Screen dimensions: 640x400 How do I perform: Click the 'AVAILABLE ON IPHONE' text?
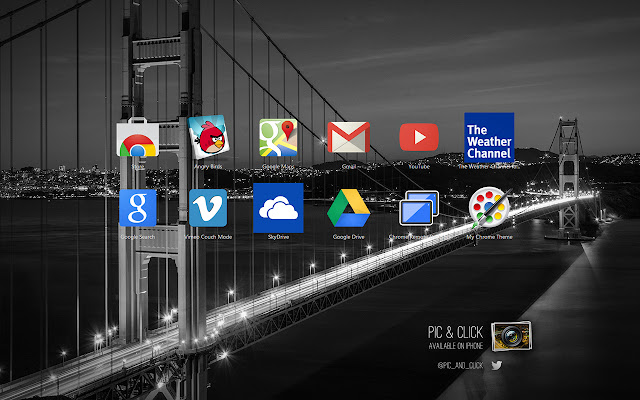pyautogui.click(x=456, y=346)
